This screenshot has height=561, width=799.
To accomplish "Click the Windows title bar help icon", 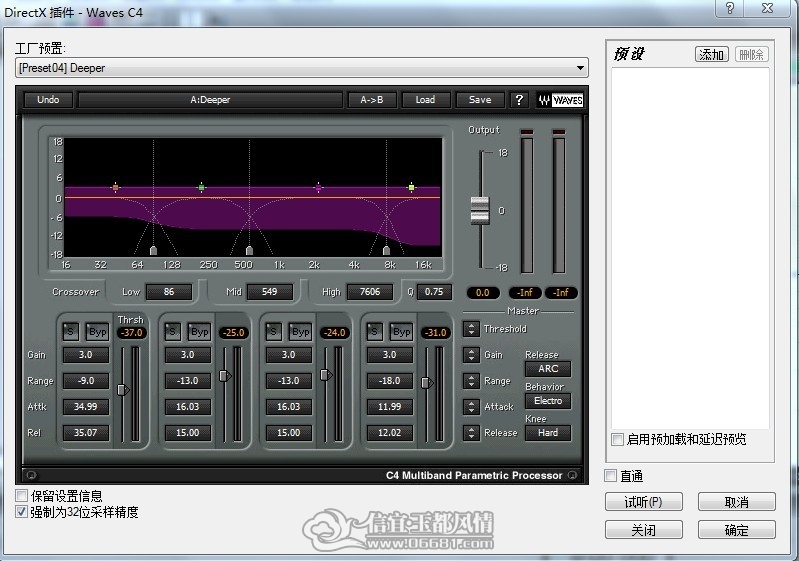I will [730, 8].
